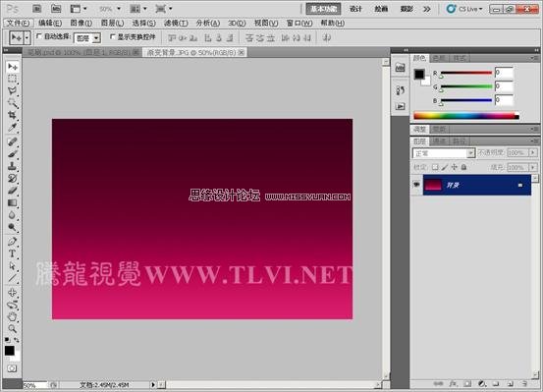Select the Rectangular Marquee tool
The height and width of the screenshot is (392, 543).
(x=13, y=79)
